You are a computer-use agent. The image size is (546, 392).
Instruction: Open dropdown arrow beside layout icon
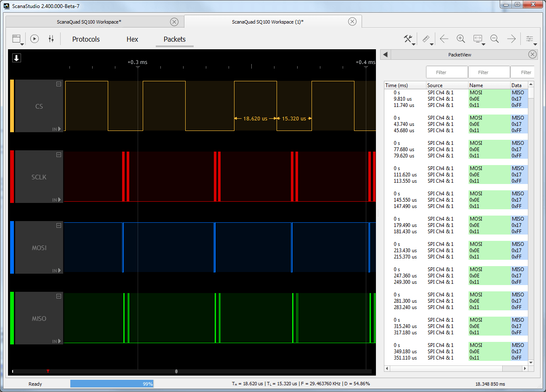click(x=22, y=44)
